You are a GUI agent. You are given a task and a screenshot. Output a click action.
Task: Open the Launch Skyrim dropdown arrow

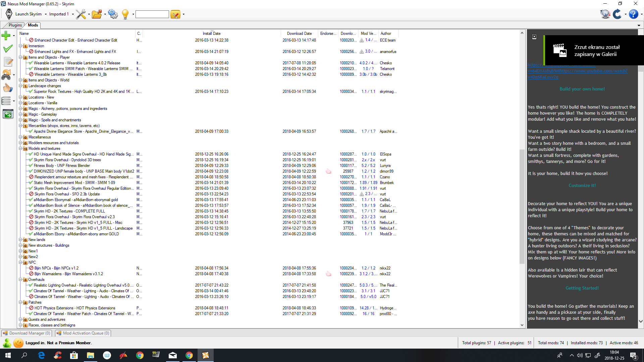coord(45,14)
